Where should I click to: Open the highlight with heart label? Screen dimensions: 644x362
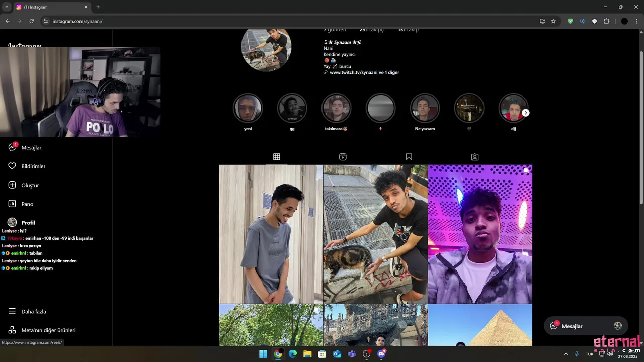469,108
